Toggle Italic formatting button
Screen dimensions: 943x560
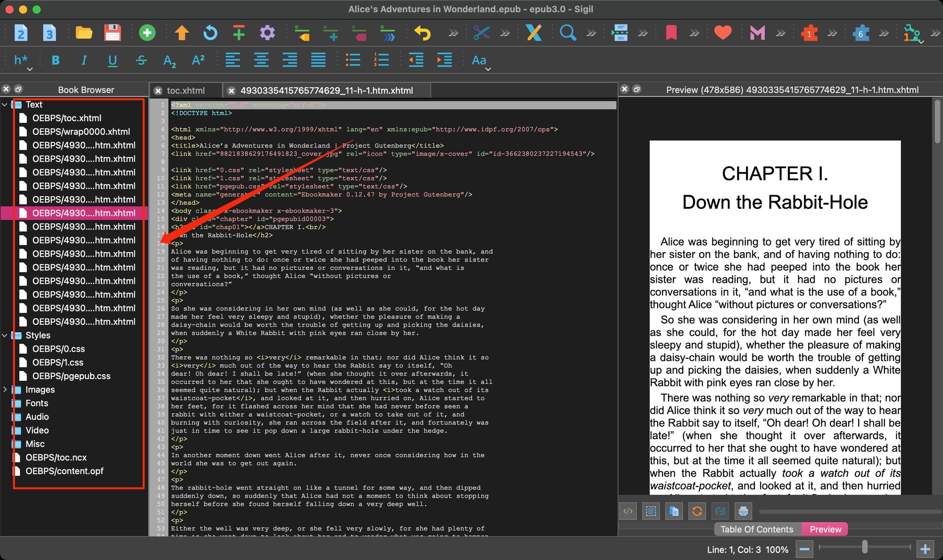pyautogui.click(x=84, y=60)
